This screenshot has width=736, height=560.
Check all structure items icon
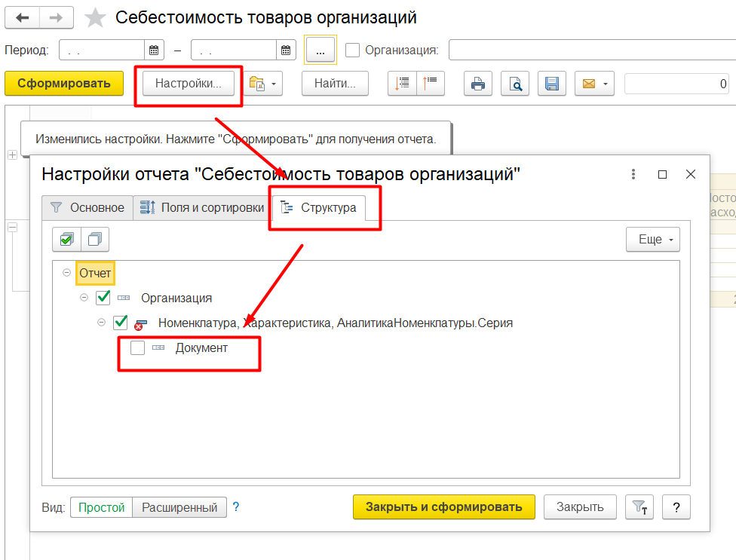(x=66, y=240)
